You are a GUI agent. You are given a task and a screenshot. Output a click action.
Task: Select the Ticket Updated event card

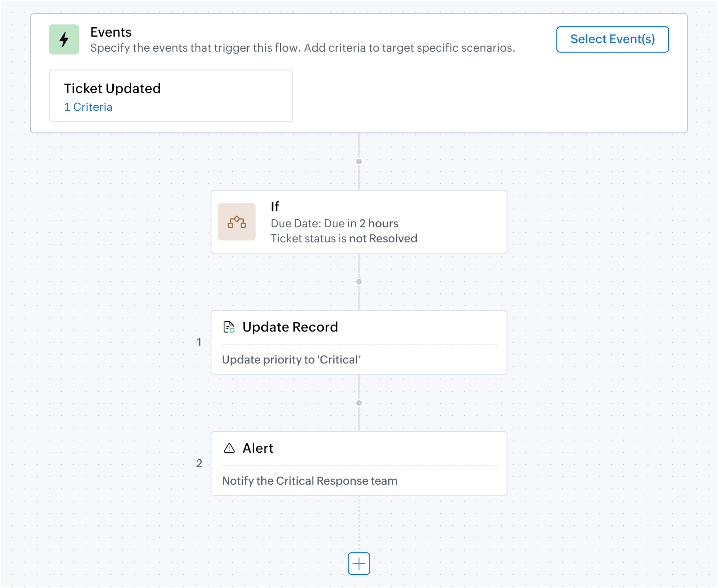171,96
